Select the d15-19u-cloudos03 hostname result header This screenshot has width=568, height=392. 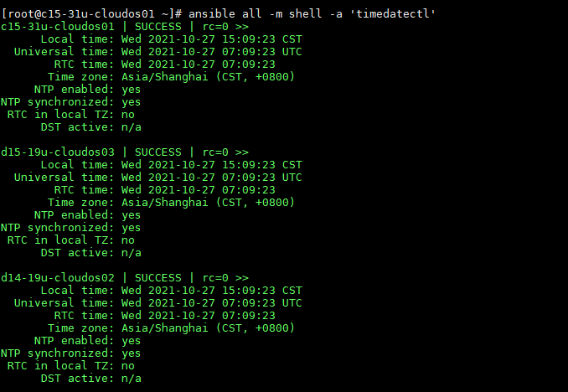click(58, 152)
